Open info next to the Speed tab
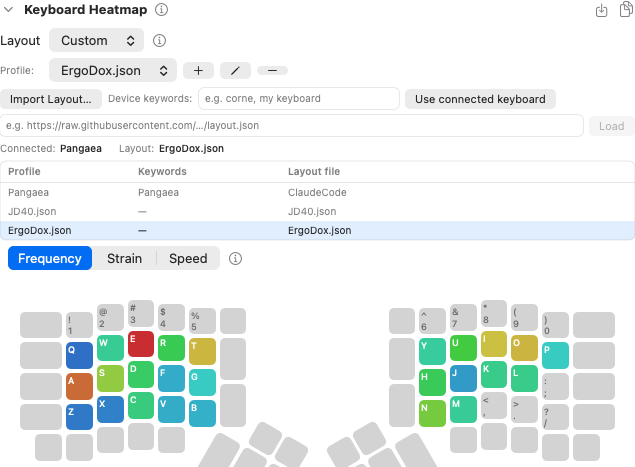This screenshot has height=467, width=635. [x=235, y=258]
